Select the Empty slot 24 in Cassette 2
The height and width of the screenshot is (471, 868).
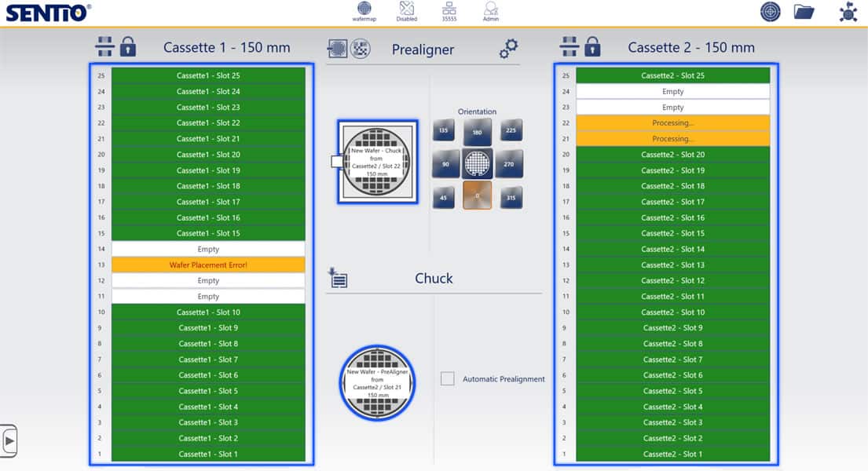tap(672, 92)
